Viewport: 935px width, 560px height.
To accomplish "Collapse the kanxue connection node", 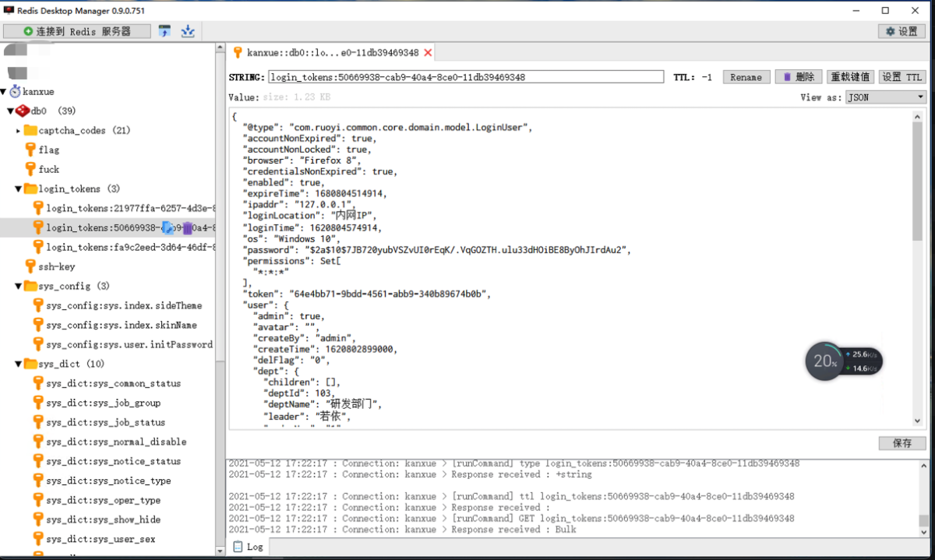I will point(5,92).
